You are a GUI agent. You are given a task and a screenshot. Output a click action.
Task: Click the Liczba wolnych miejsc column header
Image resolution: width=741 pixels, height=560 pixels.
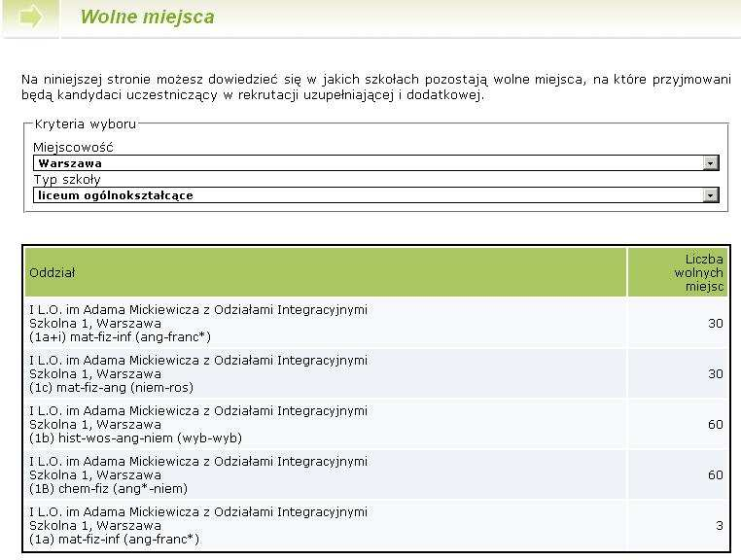678,272
